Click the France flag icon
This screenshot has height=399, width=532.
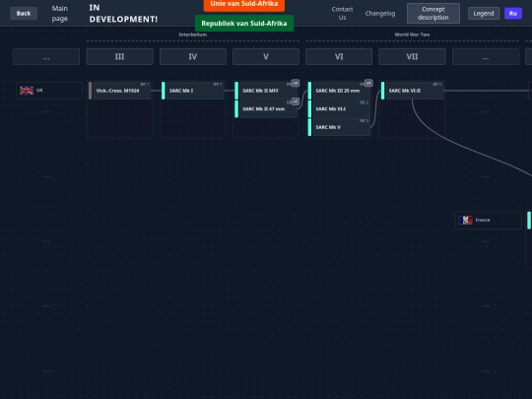click(465, 221)
